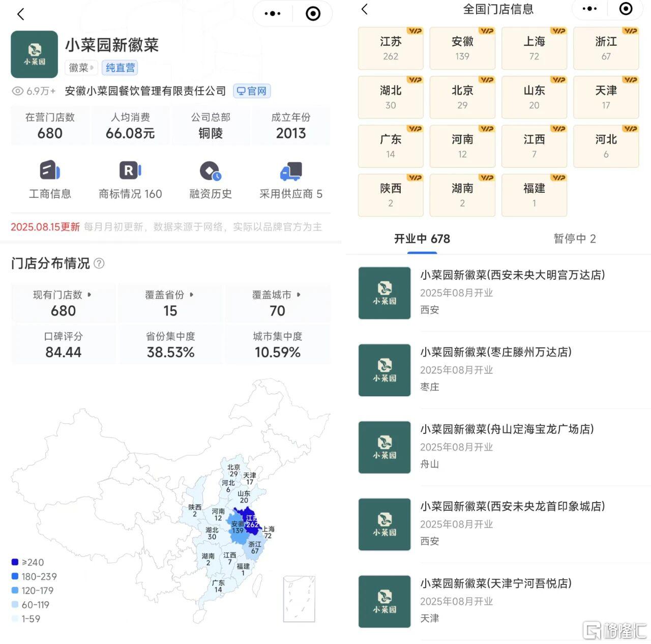Open the more options menu on brand page
Screen dimensions: 651x644
(273, 14)
